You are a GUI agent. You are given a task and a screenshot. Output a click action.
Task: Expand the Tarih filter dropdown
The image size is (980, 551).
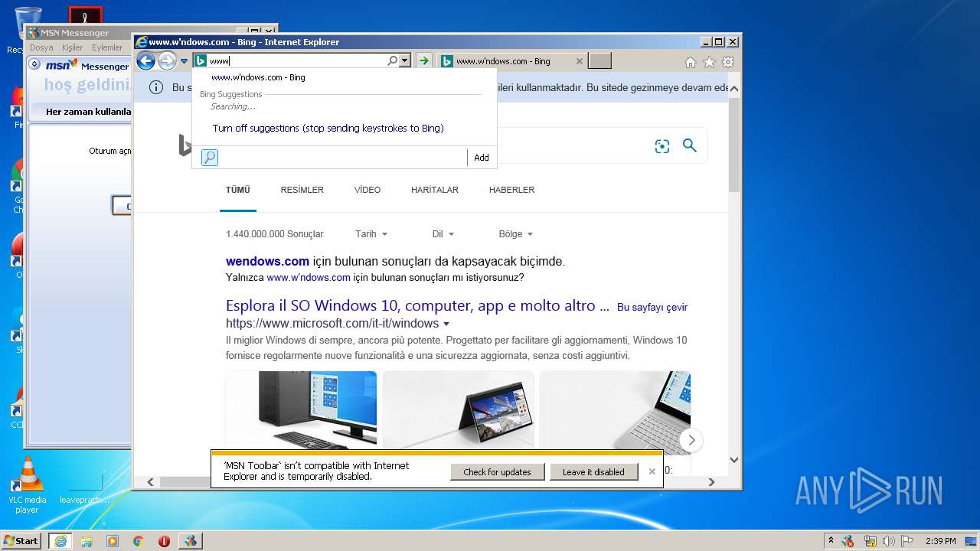pos(371,234)
